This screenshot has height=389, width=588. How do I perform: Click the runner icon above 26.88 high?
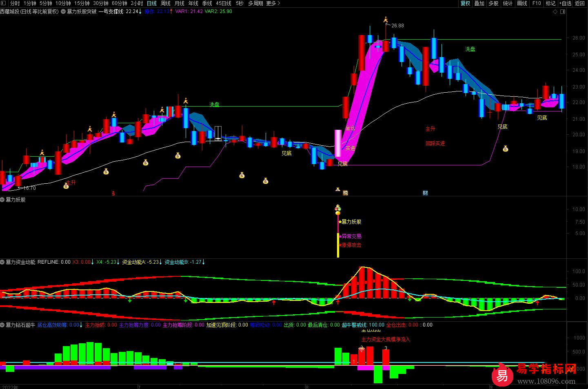386,20
